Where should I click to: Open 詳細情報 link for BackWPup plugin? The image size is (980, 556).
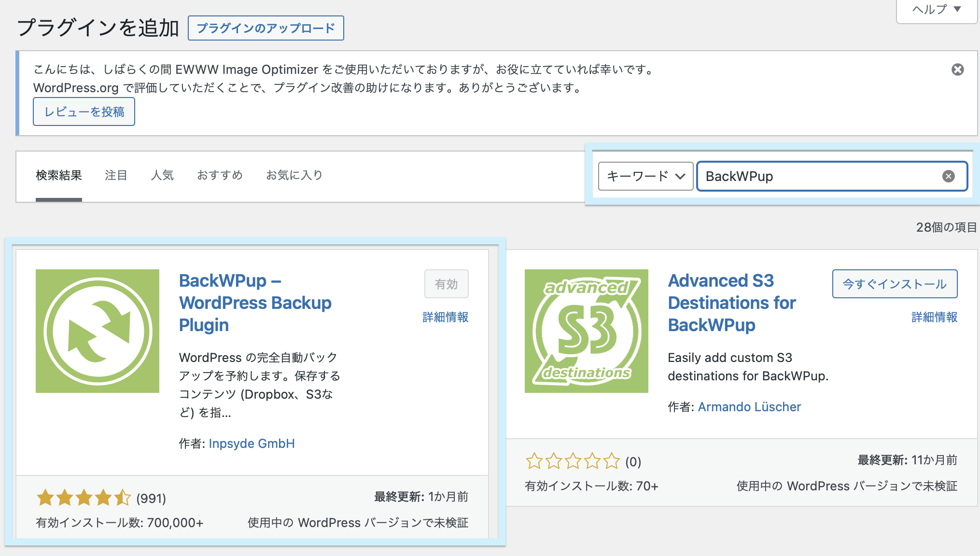[445, 317]
